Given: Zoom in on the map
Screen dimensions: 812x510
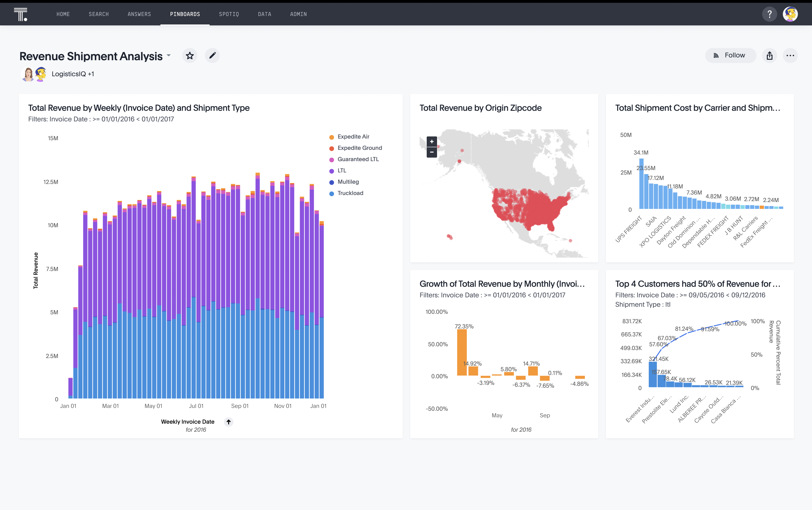Looking at the screenshot, I should coord(432,141).
